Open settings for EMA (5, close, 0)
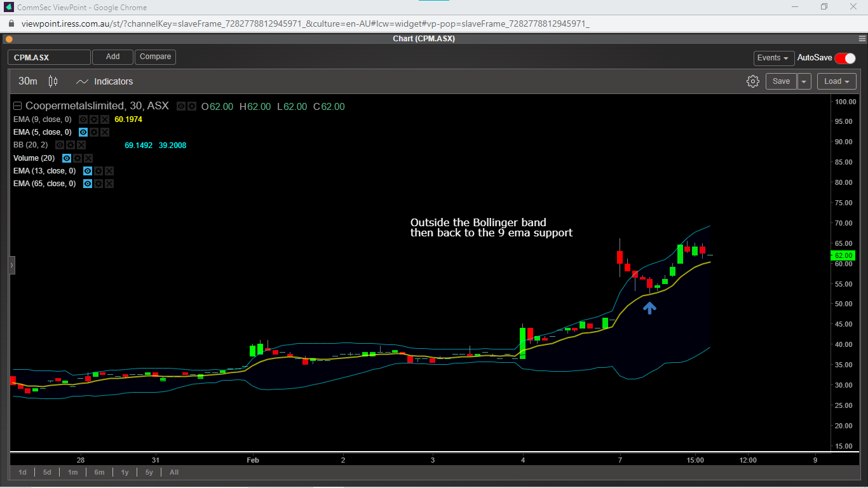 coord(94,132)
